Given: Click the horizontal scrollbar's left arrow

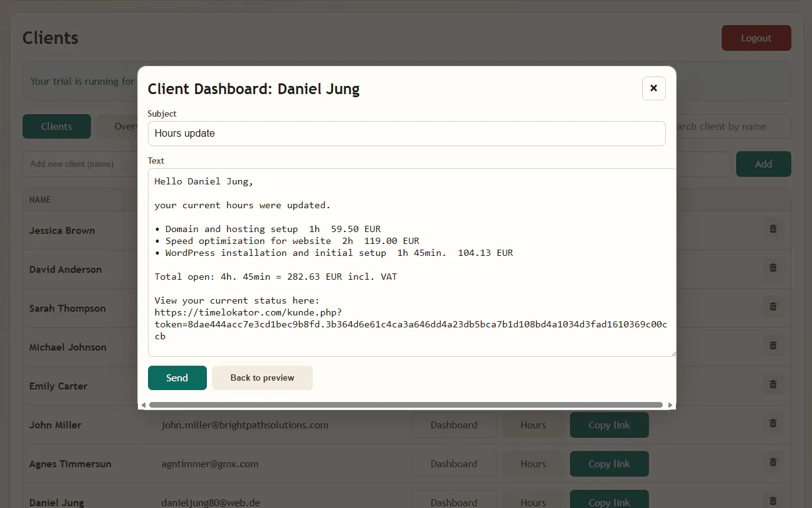Looking at the screenshot, I should point(143,405).
